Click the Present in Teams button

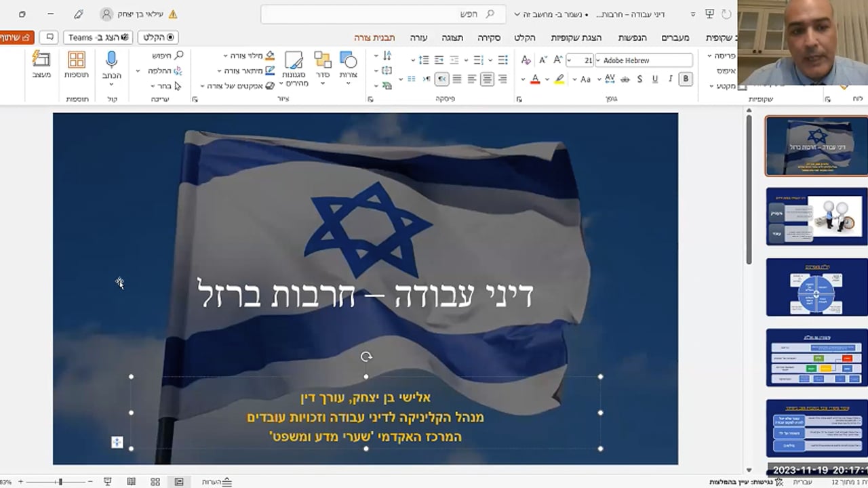coord(98,37)
